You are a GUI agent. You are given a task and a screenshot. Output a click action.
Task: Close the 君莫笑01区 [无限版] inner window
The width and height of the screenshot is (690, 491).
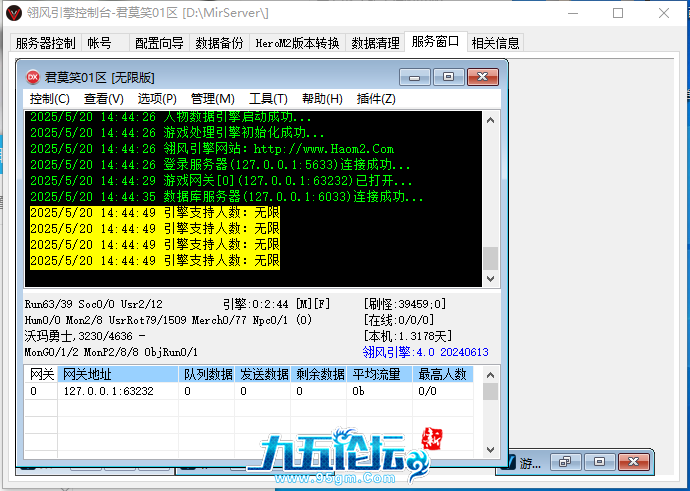click(x=483, y=77)
